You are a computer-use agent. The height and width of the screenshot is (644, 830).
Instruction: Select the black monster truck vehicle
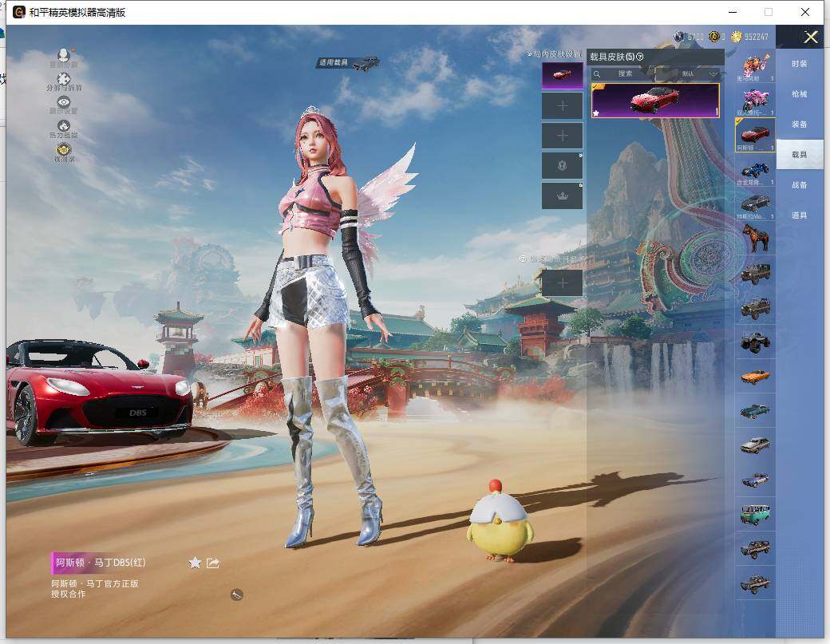coord(755,342)
